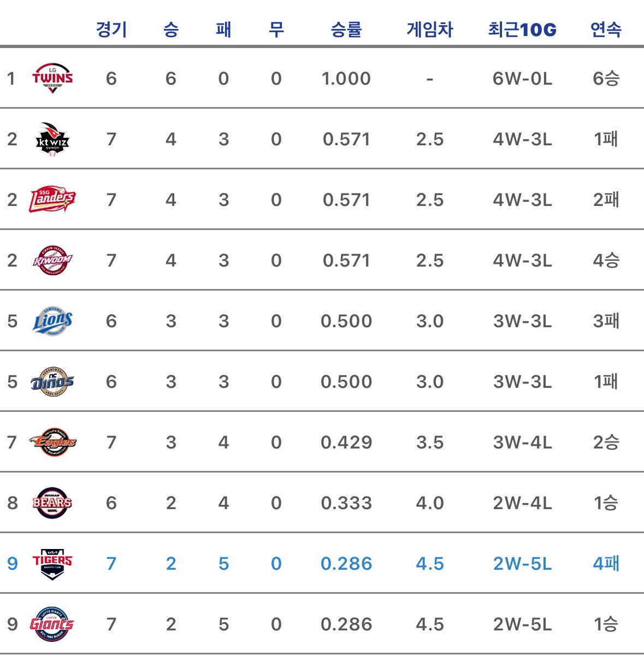Click the Doosan Bears logo
The image size is (644, 667).
52,503
